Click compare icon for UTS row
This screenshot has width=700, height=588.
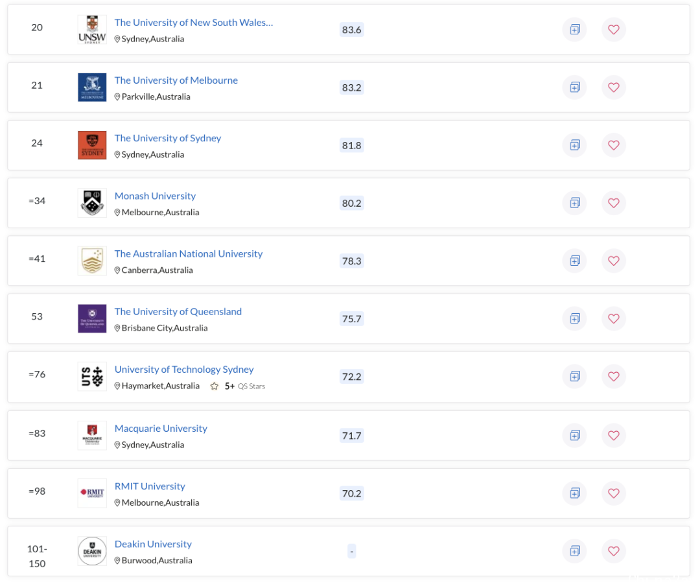point(574,377)
